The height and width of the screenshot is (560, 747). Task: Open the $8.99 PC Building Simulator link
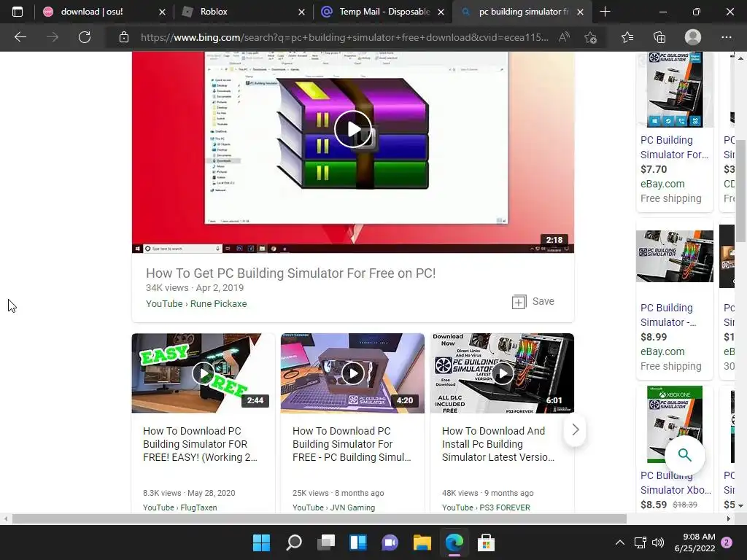[668, 315]
